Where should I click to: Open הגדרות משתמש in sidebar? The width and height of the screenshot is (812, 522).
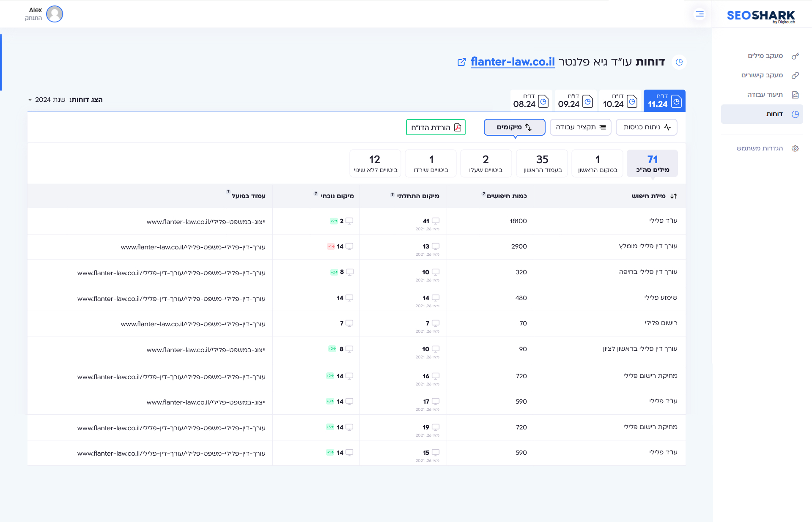coord(762,148)
